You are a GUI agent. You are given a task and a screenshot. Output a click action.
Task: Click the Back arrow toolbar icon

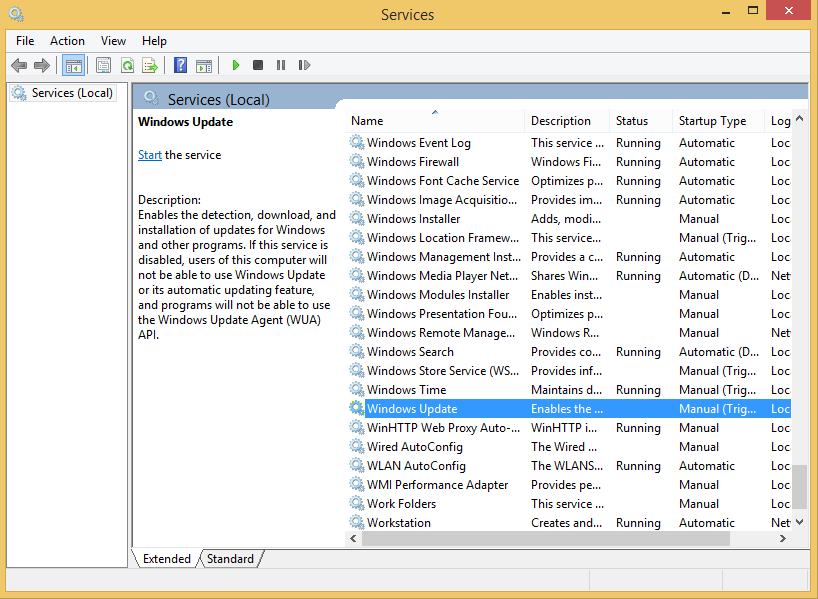pyautogui.click(x=19, y=65)
